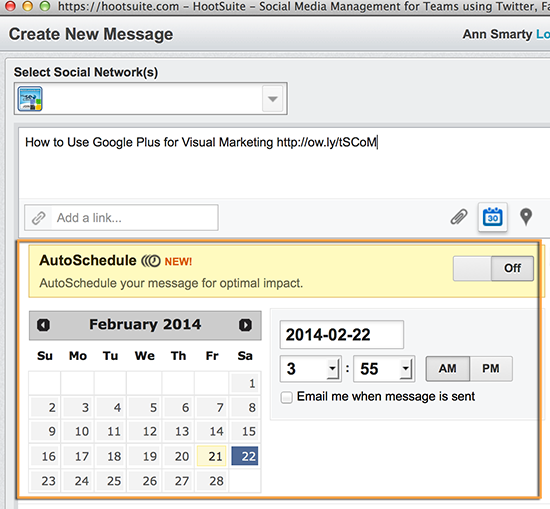
Task: Click the location pin icon
Action: (526, 217)
